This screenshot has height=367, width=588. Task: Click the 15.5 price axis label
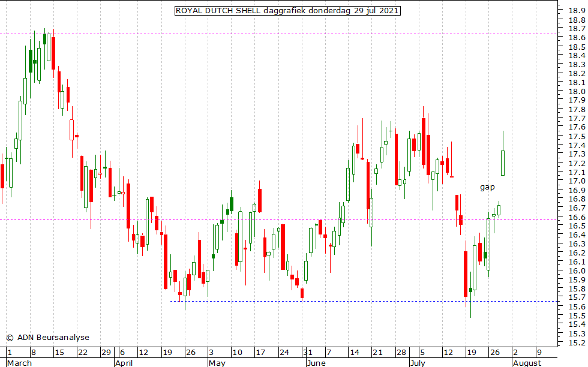577,315
